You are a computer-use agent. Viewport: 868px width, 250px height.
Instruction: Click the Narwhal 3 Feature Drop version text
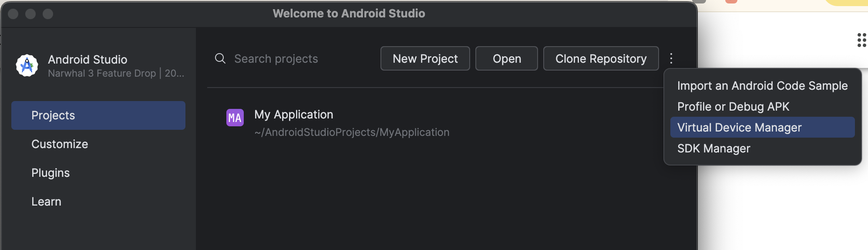pos(116,73)
